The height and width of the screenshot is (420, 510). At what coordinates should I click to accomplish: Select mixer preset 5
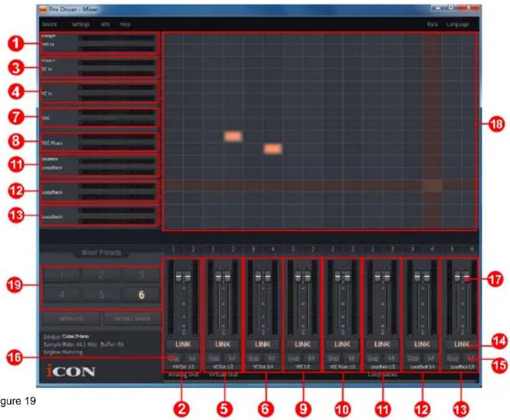click(x=101, y=295)
